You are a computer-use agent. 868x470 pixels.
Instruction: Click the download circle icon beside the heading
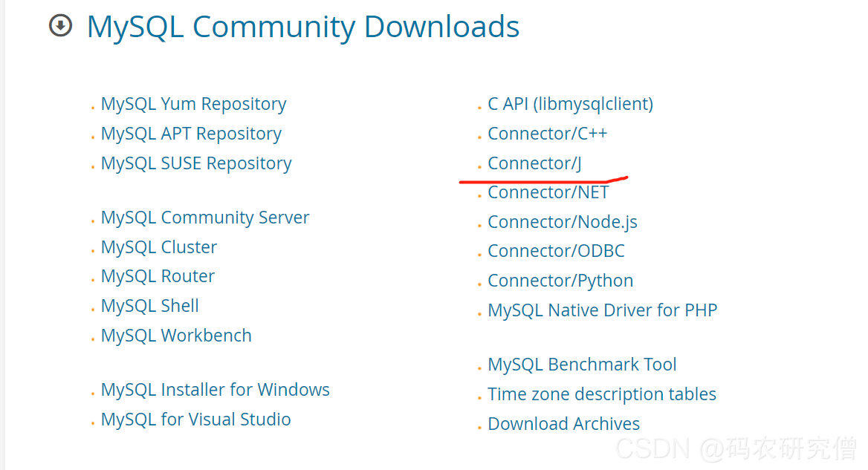point(60,25)
